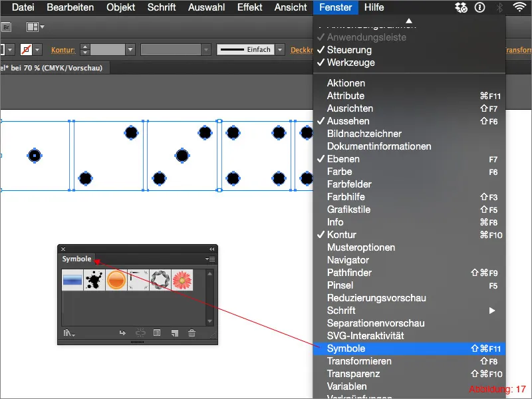This screenshot has height=399, width=532.
Task: Open the symbol libraries menu icon
Action: [x=69, y=333]
